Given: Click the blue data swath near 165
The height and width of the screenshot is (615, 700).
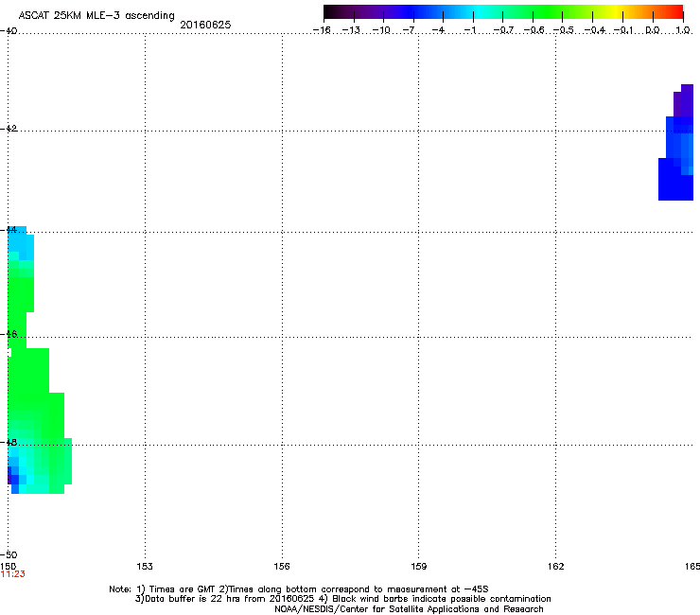Looking at the screenshot, I should click(x=676, y=159).
